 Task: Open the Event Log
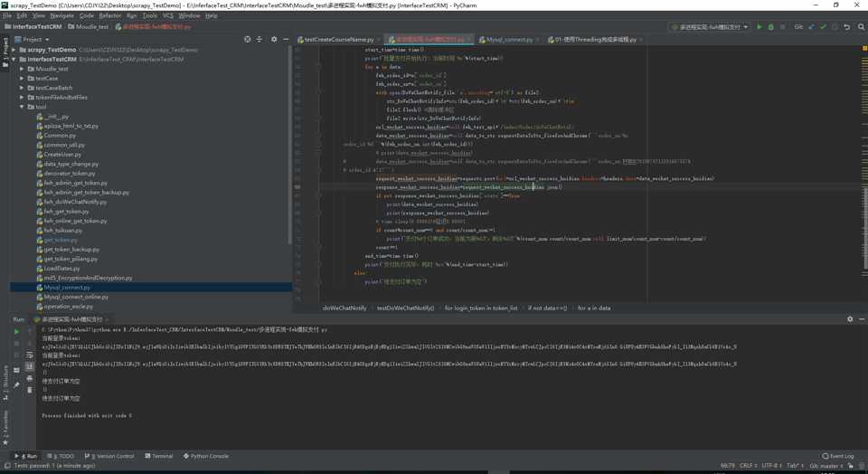tap(838, 456)
